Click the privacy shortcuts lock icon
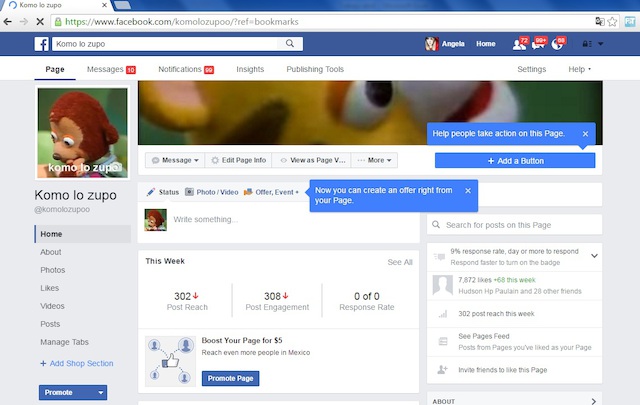This screenshot has width=640, height=405. 587,44
